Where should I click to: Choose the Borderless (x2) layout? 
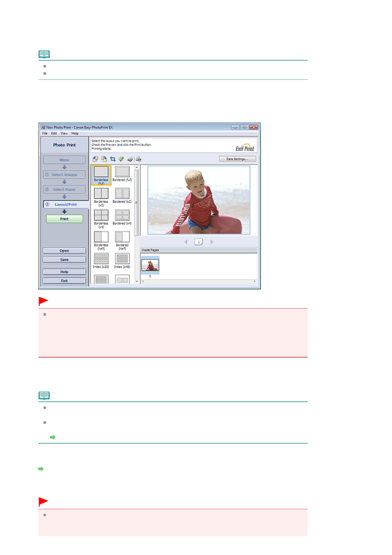[101, 197]
